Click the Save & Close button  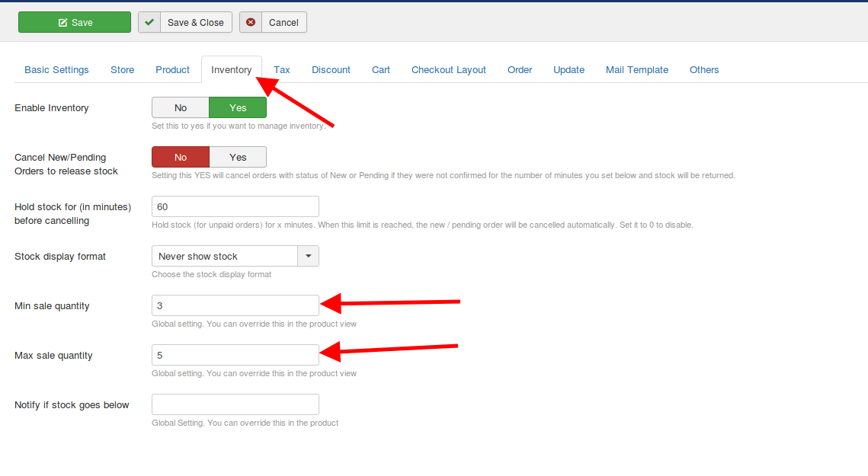point(185,22)
